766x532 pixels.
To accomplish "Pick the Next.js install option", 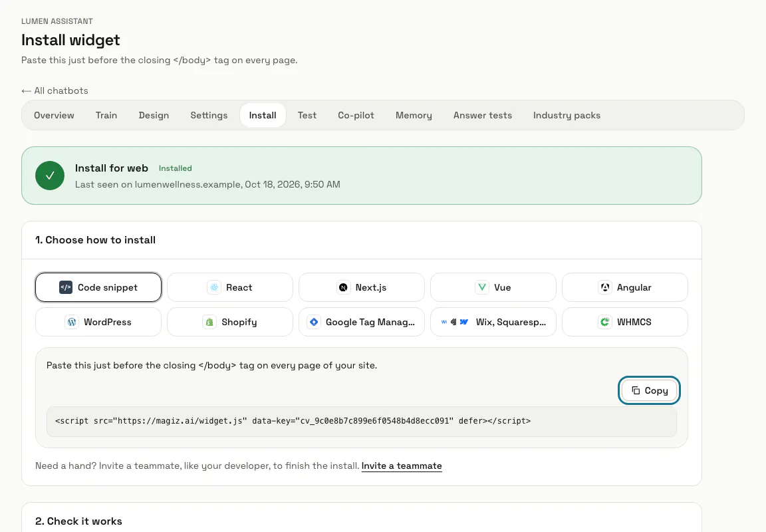I will 362,287.
